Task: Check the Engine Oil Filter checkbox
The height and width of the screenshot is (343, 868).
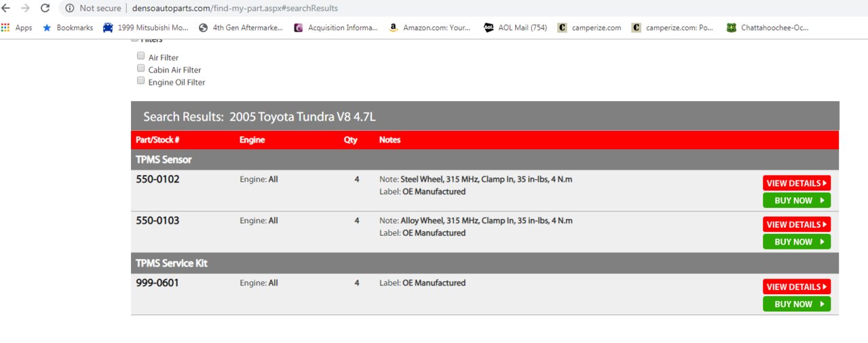Action: 141,81
